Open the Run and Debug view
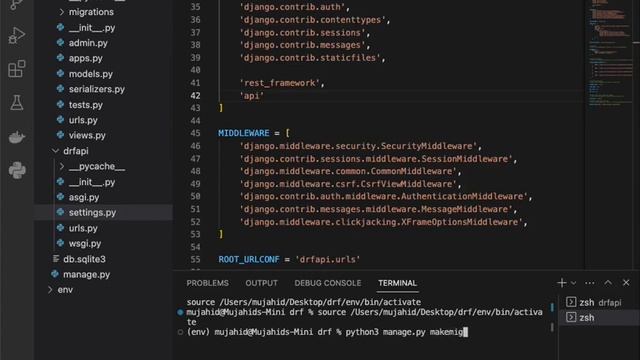Screen dimensions: 640x360 [17, 35]
